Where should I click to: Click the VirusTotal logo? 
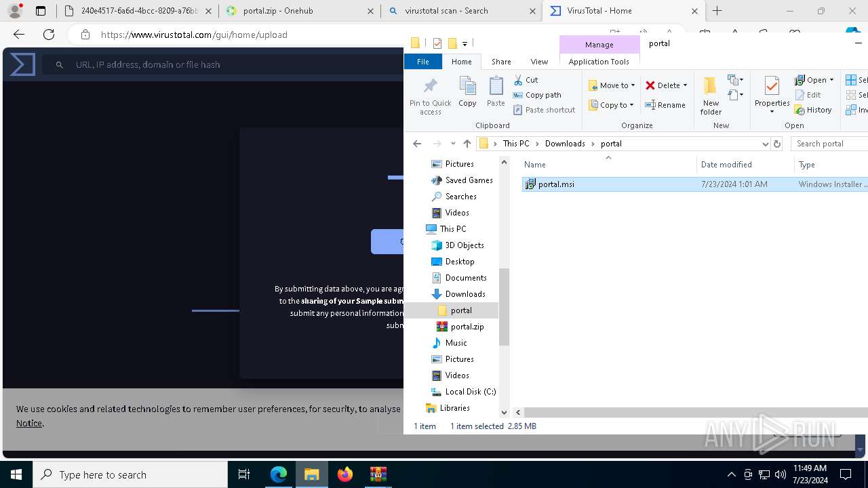tap(22, 64)
